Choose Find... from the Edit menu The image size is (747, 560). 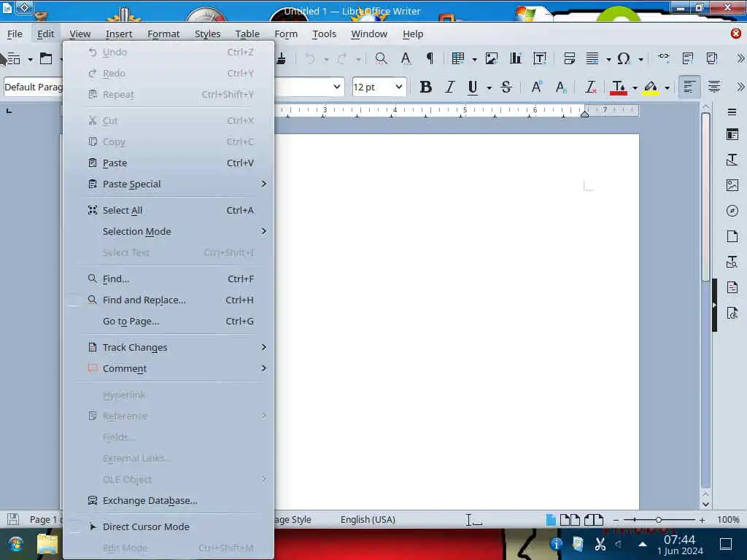(169, 279)
